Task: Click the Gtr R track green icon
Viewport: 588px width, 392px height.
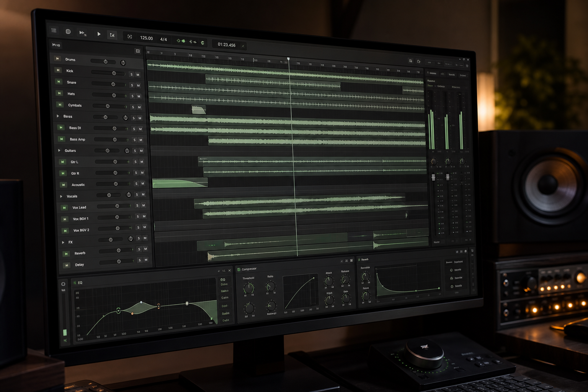Action: click(63, 173)
